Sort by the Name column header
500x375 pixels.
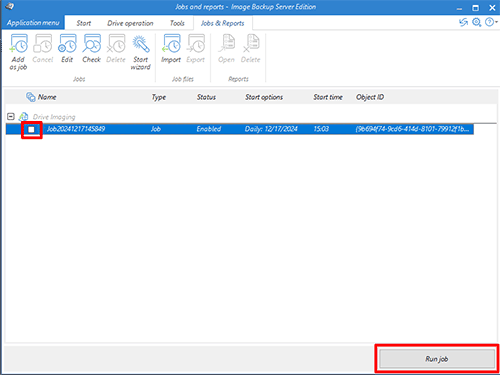pos(47,97)
